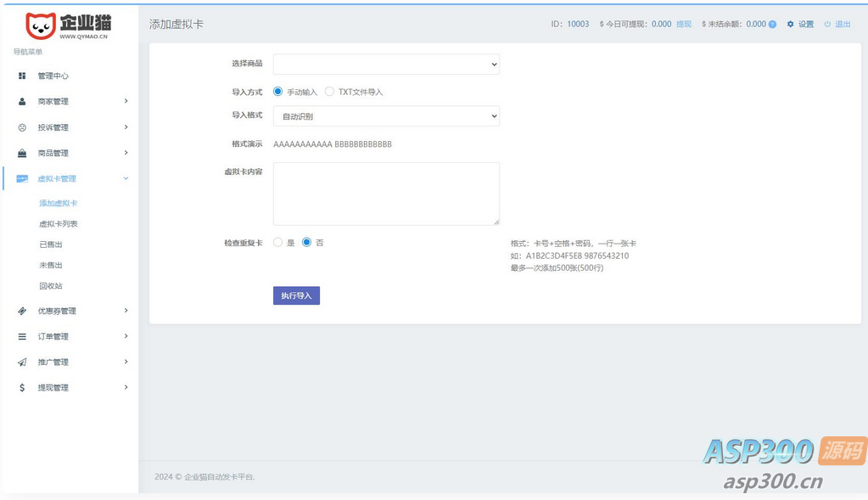
Task: Click the 投诉管理 sad-face icon
Action: click(22, 127)
